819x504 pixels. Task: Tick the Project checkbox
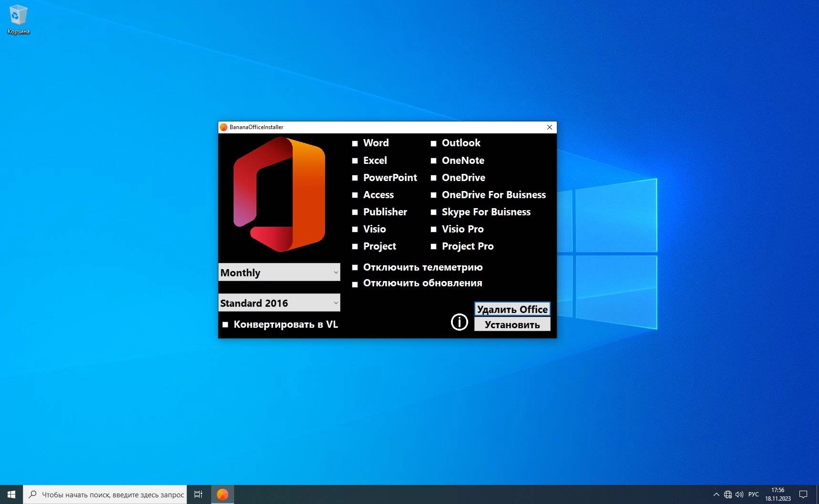click(355, 247)
